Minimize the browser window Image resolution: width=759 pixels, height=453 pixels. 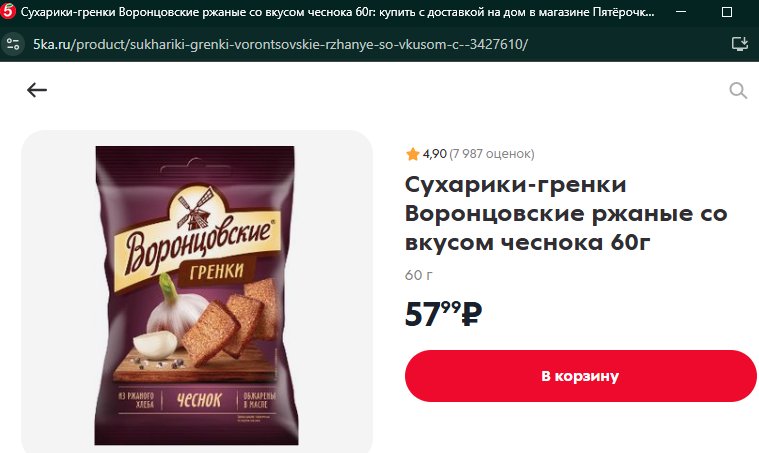(681, 12)
